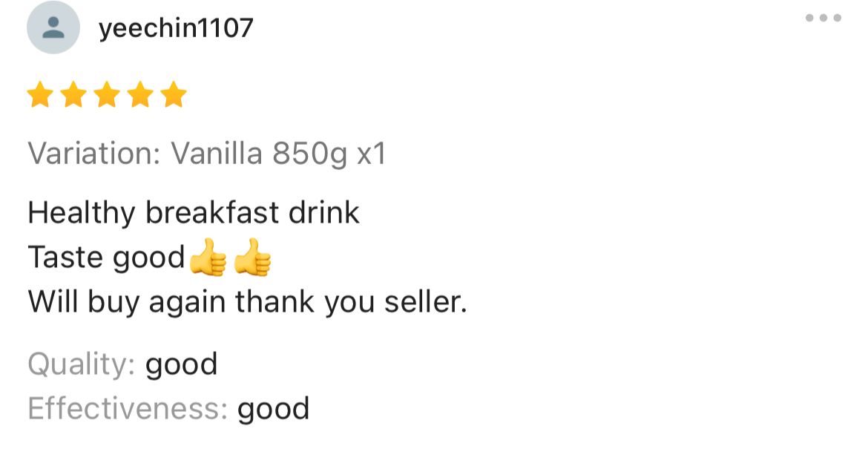This screenshot has height=449, width=868.
Task: Open the three-dot more options menu
Action: click(823, 18)
